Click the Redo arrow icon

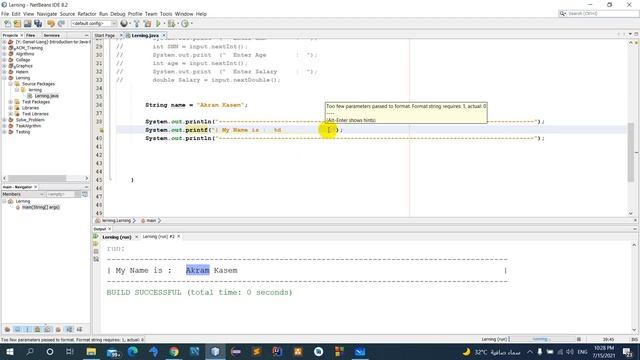pos(61,24)
